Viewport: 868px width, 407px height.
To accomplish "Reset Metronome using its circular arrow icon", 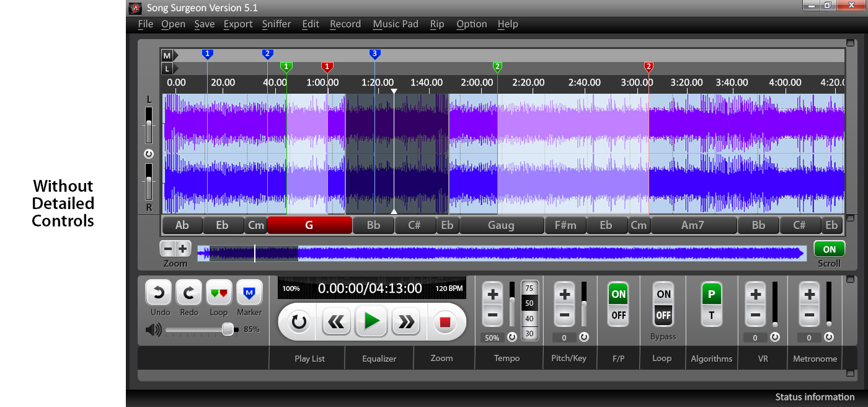I will (x=829, y=338).
